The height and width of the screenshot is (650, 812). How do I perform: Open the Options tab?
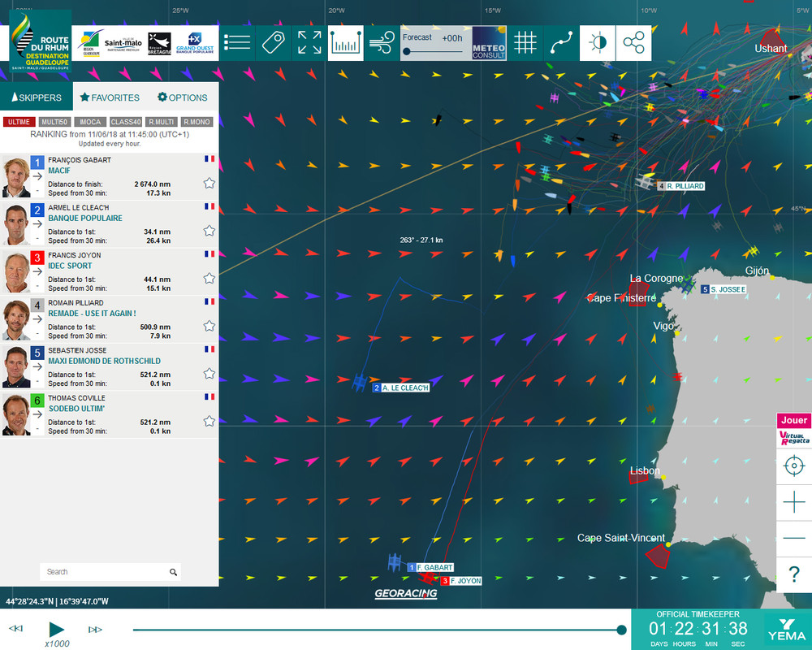182,97
